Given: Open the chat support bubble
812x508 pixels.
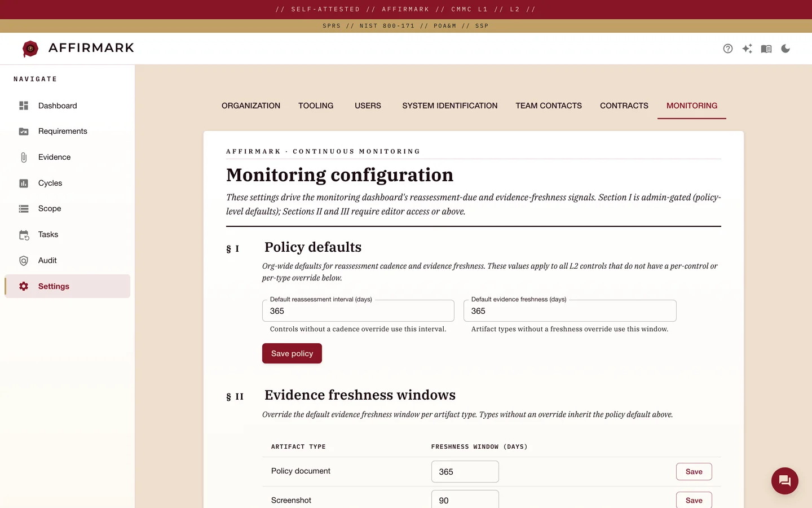Looking at the screenshot, I should click(x=785, y=481).
